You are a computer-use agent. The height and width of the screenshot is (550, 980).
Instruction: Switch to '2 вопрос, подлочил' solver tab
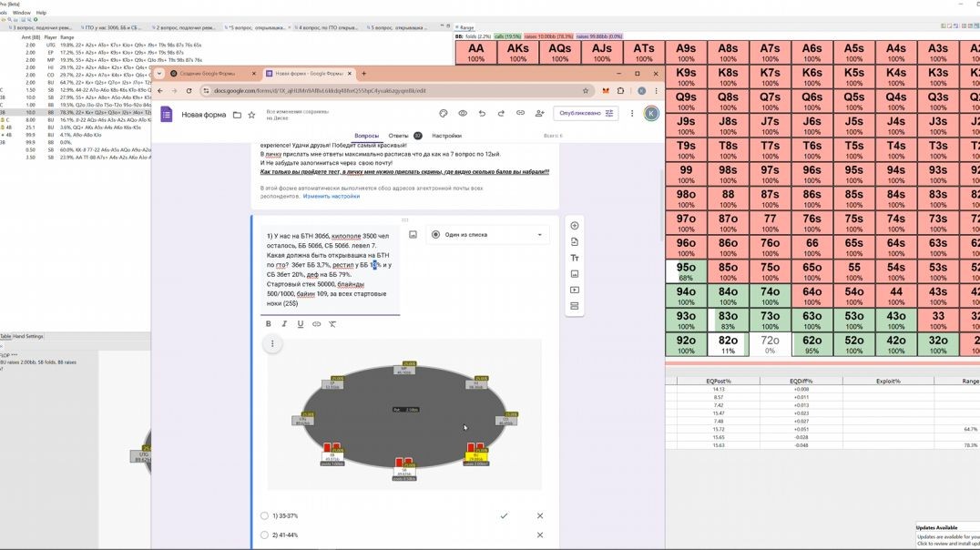[184, 27]
